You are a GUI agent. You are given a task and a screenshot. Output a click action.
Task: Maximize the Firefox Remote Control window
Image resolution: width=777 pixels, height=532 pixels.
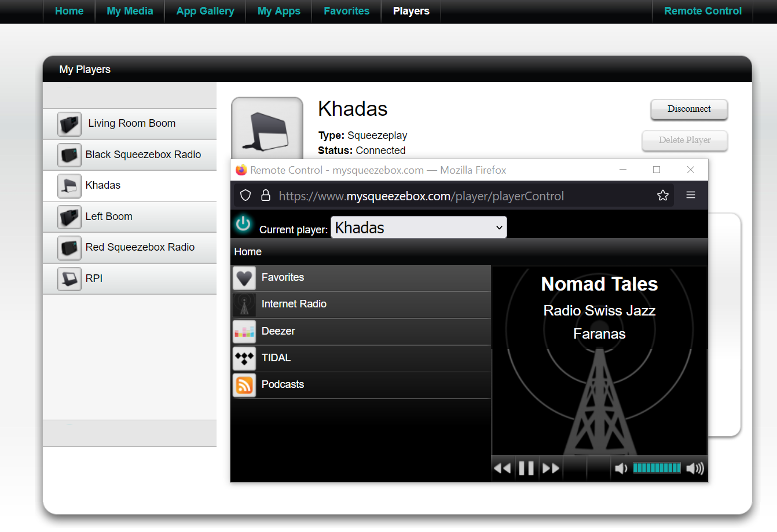pyautogui.click(x=657, y=170)
